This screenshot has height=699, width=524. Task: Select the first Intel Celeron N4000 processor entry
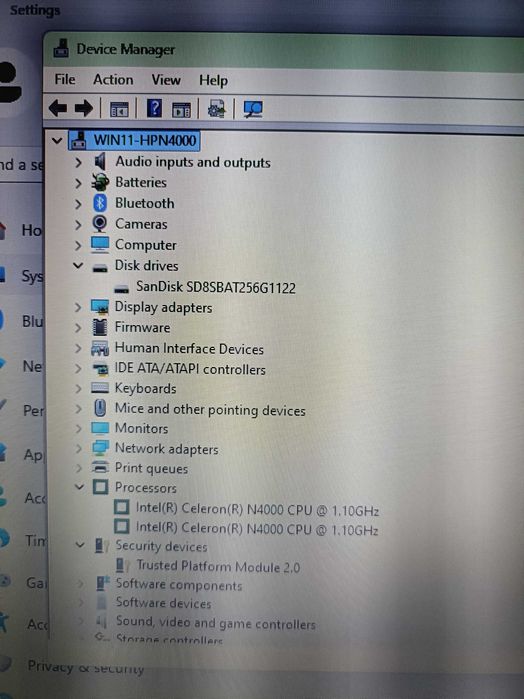click(x=257, y=510)
